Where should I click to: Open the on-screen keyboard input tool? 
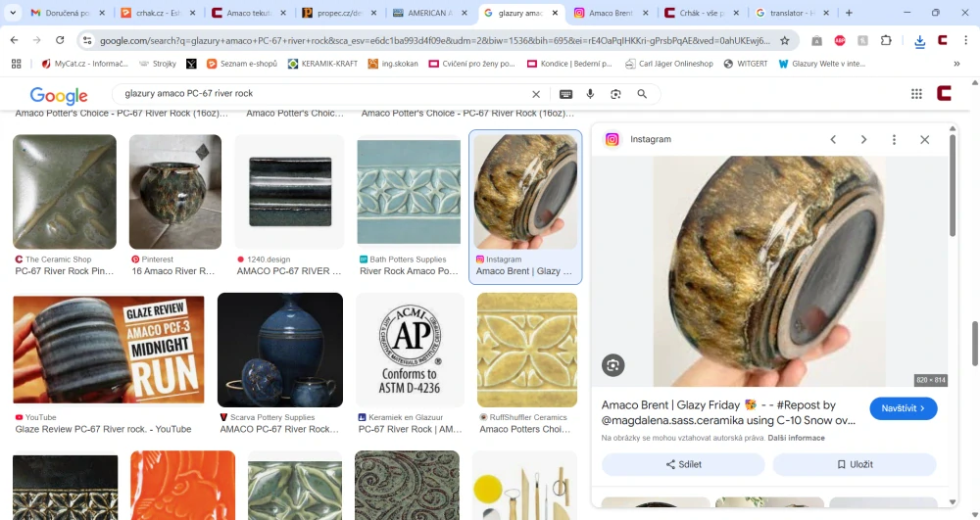pos(565,94)
